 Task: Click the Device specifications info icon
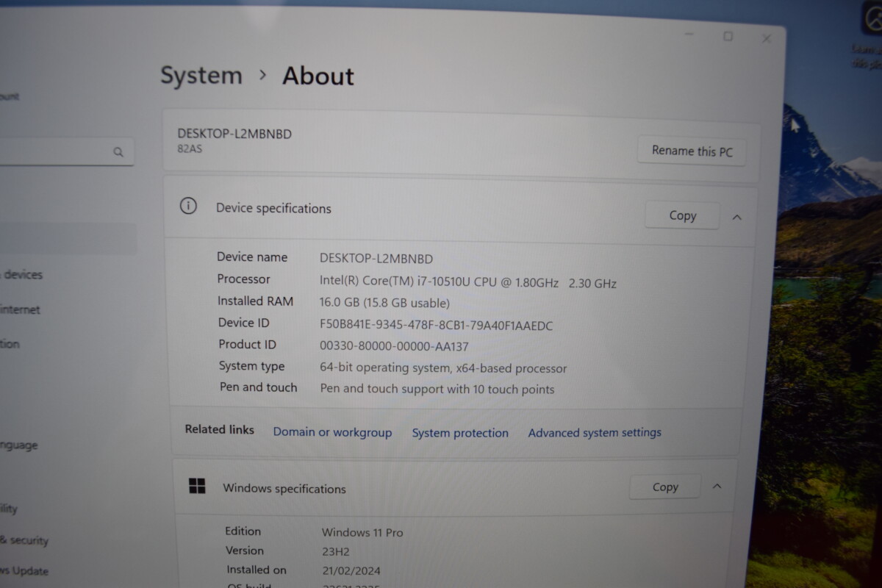click(188, 206)
